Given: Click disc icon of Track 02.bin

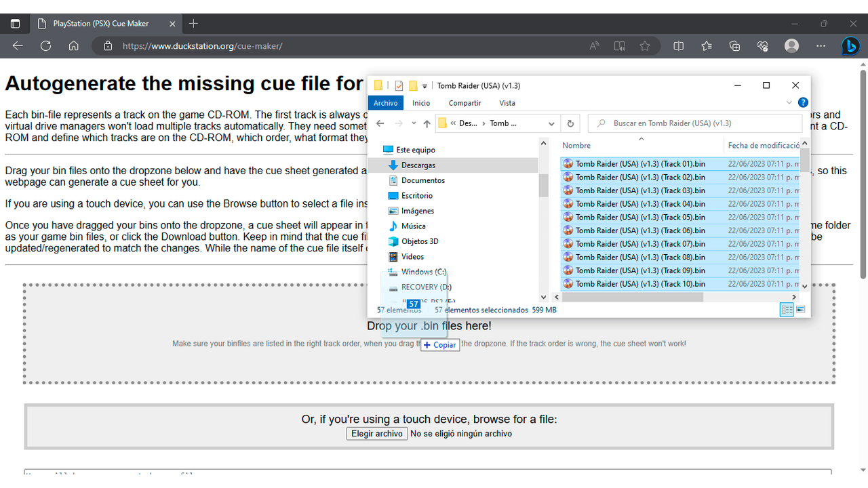Looking at the screenshot, I should coord(568,177).
